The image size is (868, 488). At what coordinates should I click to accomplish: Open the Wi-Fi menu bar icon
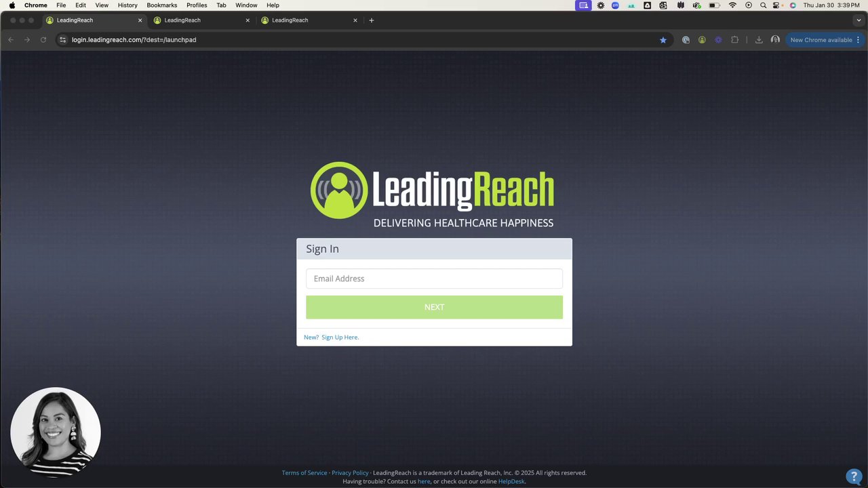coord(732,5)
